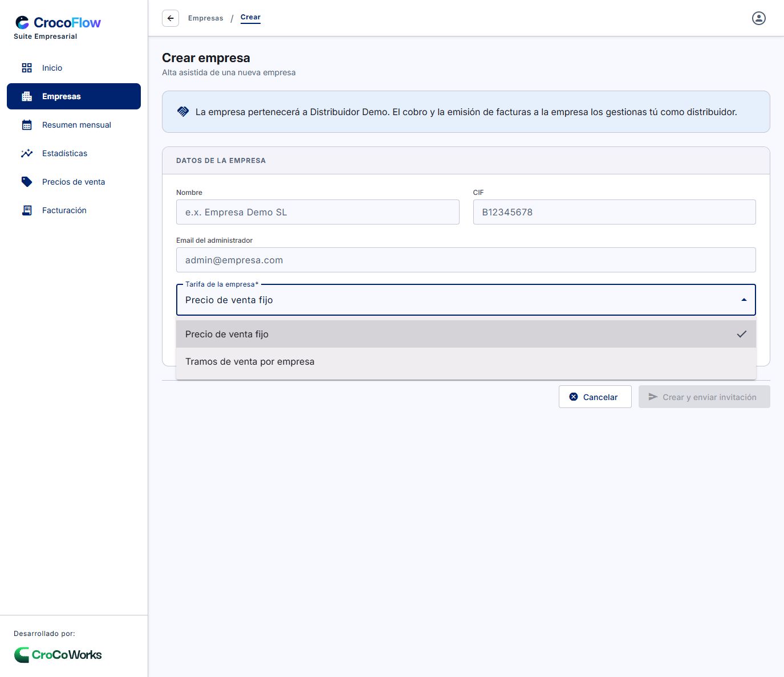Click the CrocoFlow logo
The image size is (784, 677).
tap(58, 22)
